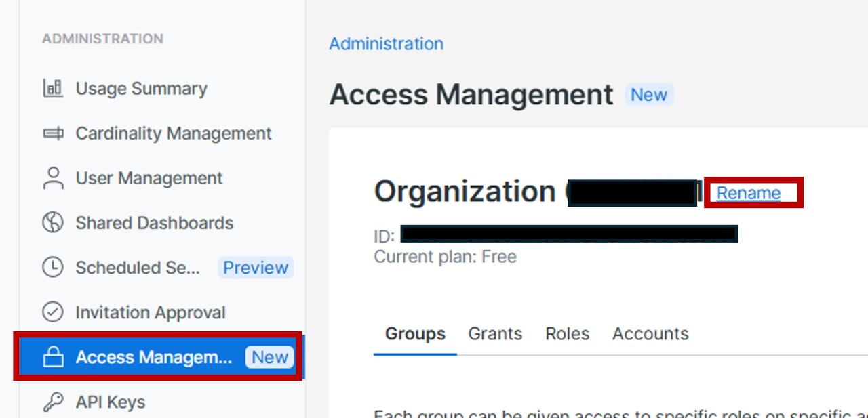Click the Rename link beside the organization name
This screenshot has height=418, width=868.
coord(749,193)
